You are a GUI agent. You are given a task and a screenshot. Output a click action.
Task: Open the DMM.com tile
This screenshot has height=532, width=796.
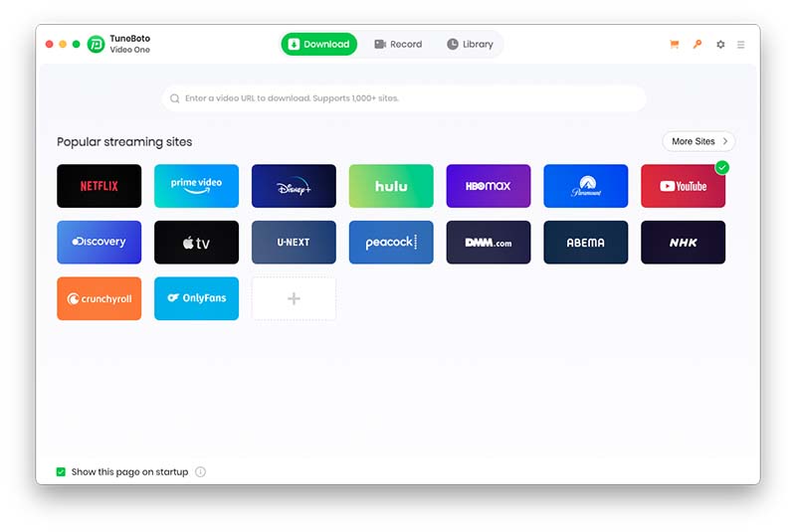(489, 242)
